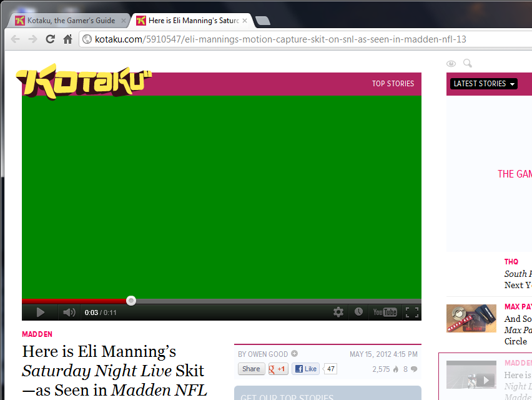Screen dimensions: 532x400
Task: Open the Top Stories section
Action: [393, 84]
